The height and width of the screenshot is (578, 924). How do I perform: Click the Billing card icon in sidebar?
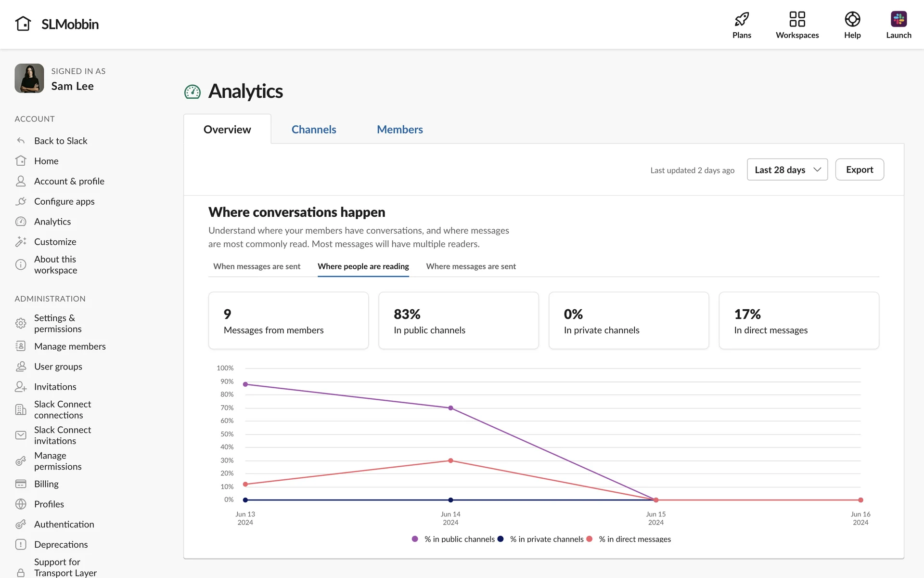point(21,484)
